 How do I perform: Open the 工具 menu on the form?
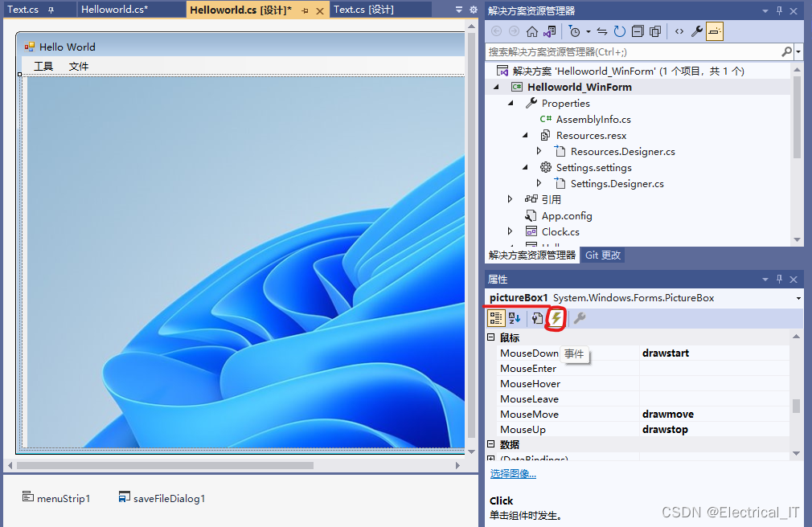click(43, 66)
